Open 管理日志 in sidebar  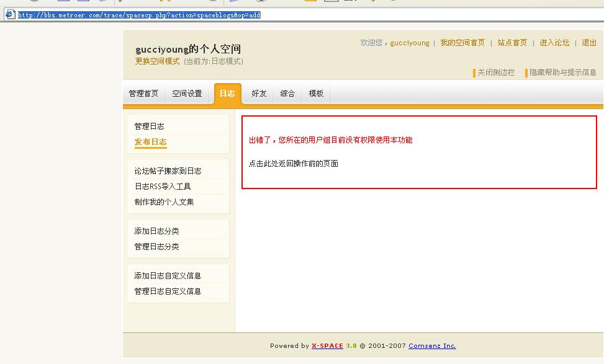150,127
